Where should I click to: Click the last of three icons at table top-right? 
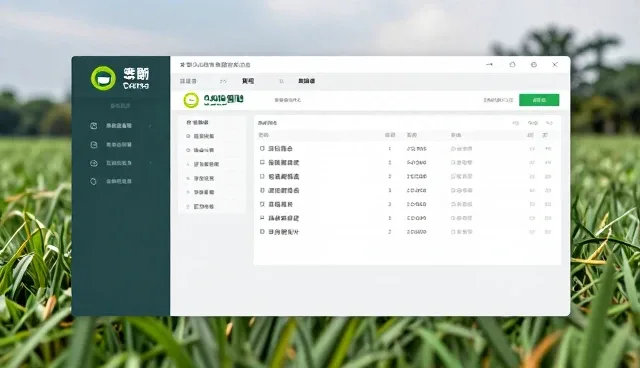tap(549, 123)
